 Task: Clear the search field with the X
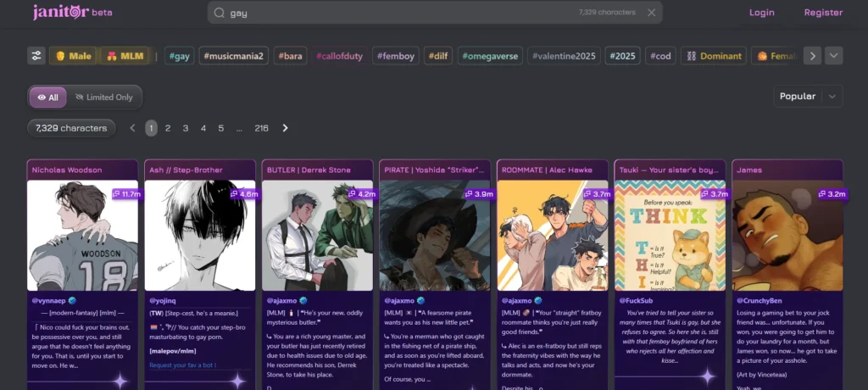coord(652,13)
